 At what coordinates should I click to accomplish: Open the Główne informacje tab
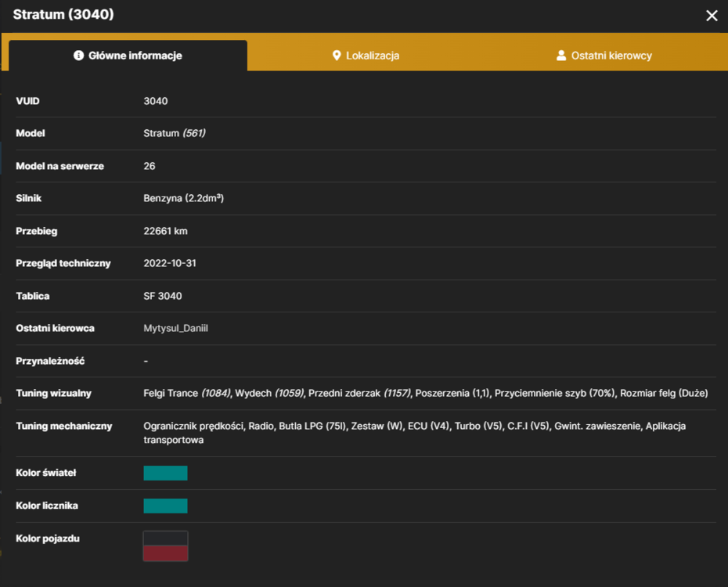pyautogui.click(x=128, y=56)
